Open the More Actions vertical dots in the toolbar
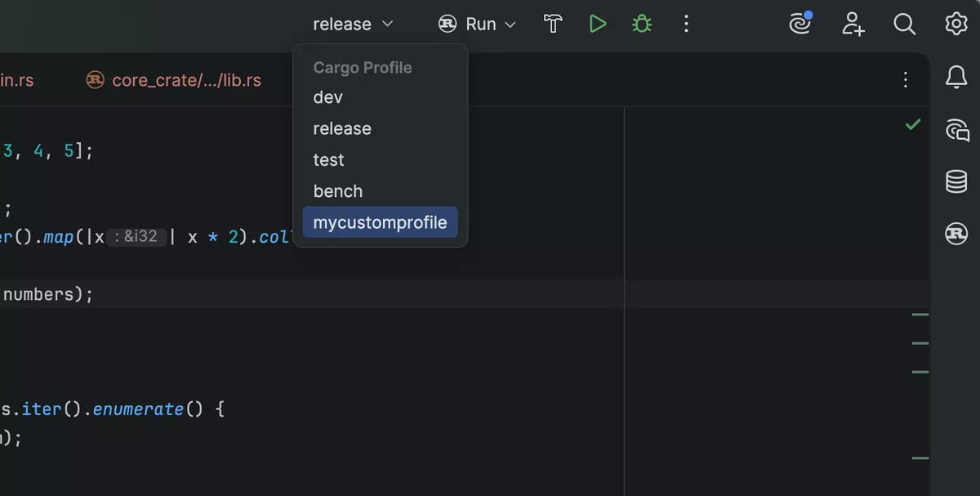 (x=686, y=24)
